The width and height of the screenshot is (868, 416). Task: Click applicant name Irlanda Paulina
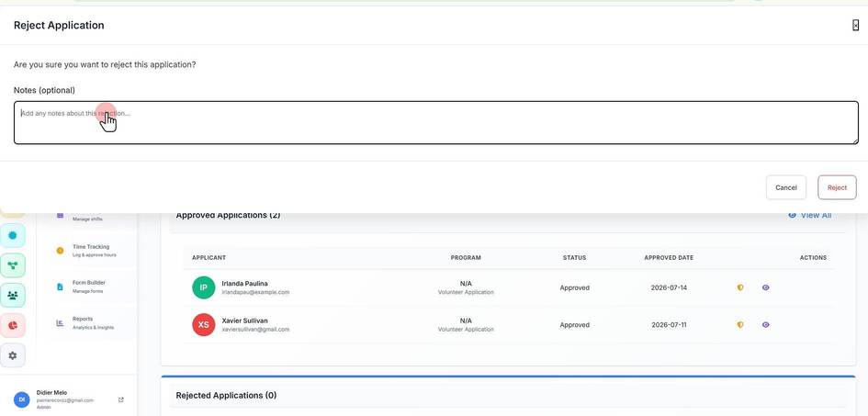[x=244, y=283]
